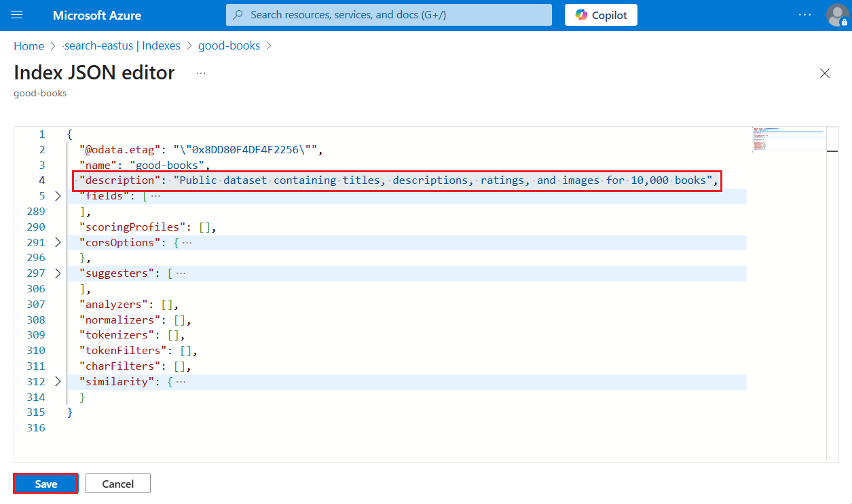Open the account avatar with lock badge
This screenshot has width=852, height=504.
coord(836,15)
